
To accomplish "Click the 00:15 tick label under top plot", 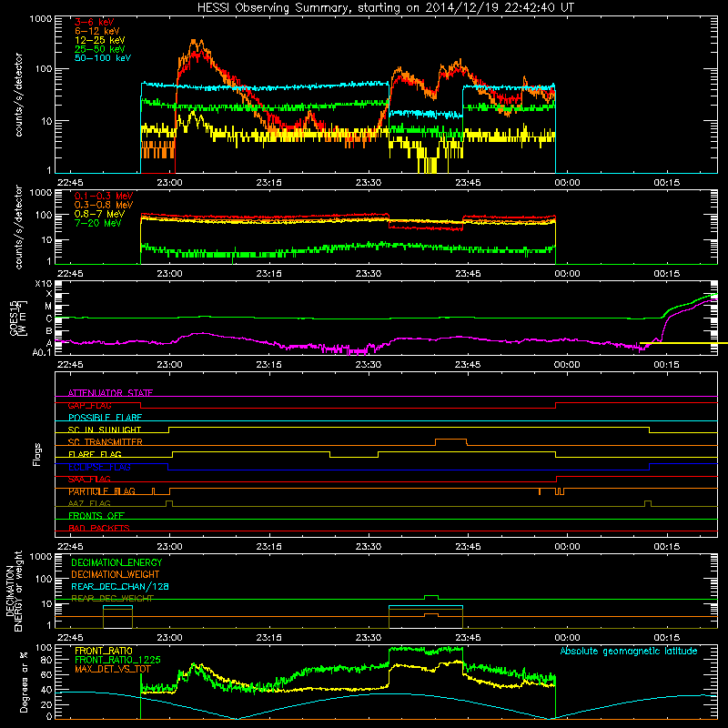I will pos(666,183).
